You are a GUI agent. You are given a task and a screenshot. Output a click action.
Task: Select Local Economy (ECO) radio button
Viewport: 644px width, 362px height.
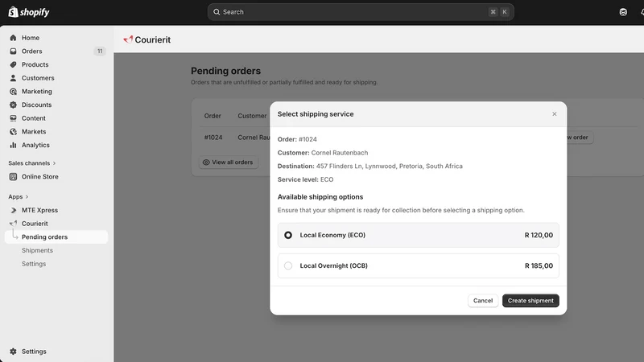coord(288,235)
